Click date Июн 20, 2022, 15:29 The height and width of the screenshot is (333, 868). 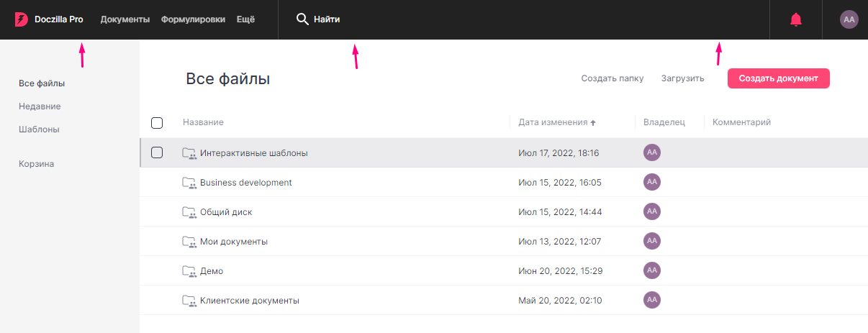tap(561, 271)
